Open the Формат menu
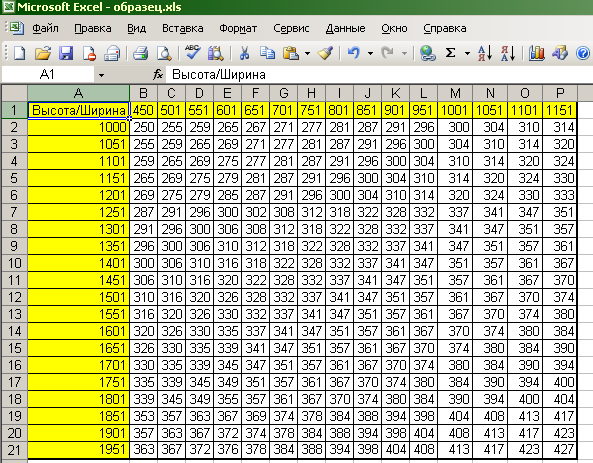The width and height of the screenshot is (593, 463). click(x=238, y=28)
